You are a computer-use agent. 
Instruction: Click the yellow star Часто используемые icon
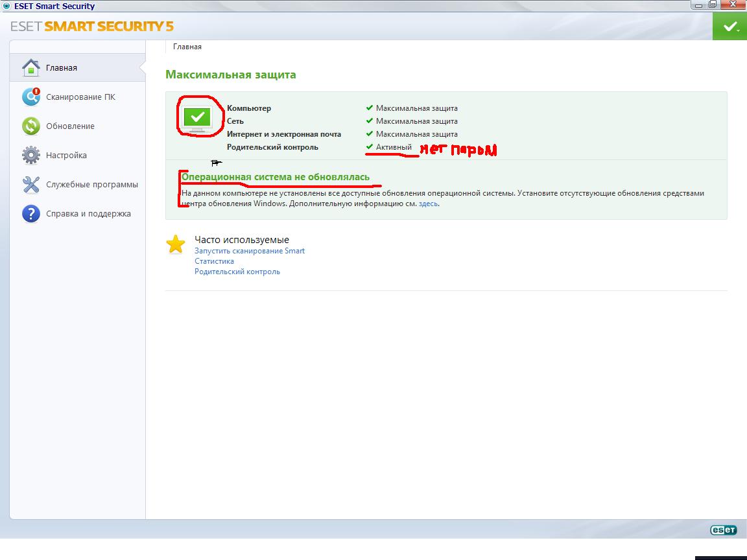pos(175,244)
